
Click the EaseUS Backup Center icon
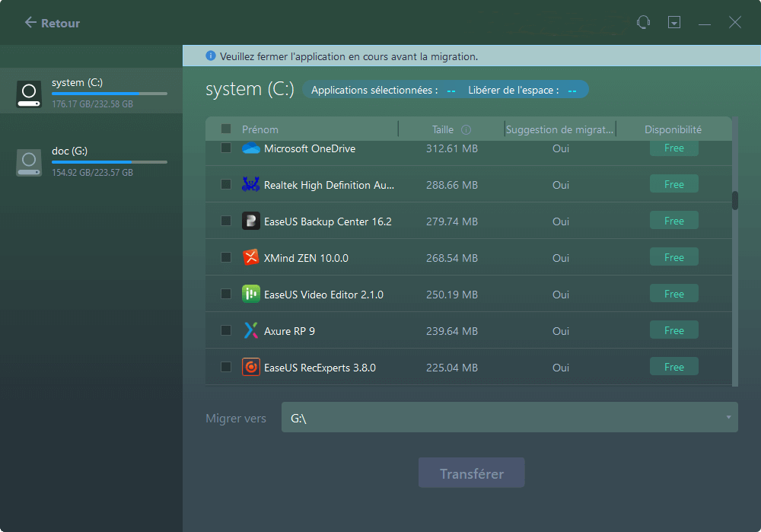pyautogui.click(x=251, y=221)
